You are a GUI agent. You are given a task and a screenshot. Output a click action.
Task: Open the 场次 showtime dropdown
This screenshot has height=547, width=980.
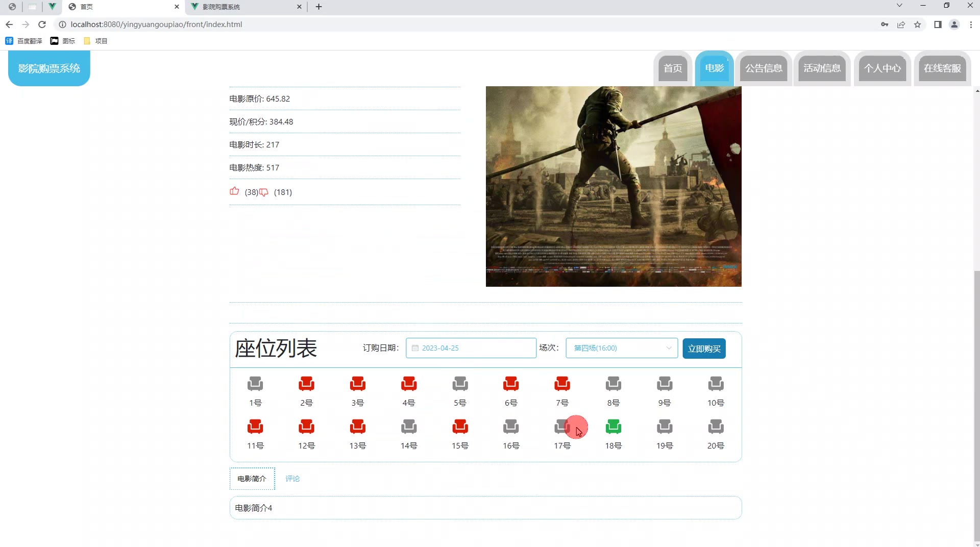point(621,348)
